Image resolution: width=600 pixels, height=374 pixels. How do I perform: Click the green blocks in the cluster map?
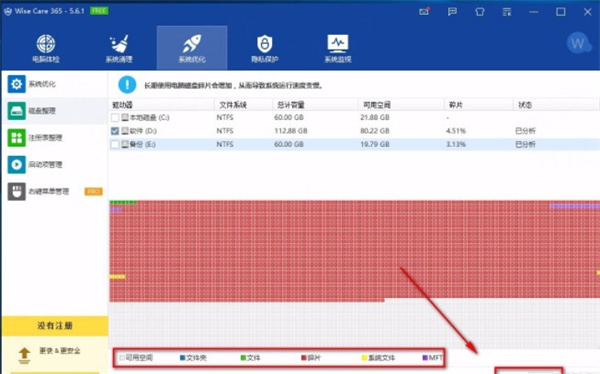123,202
